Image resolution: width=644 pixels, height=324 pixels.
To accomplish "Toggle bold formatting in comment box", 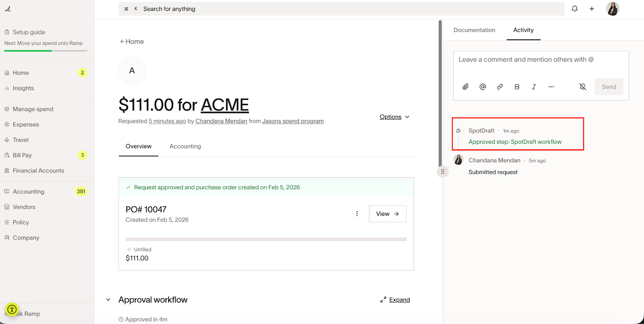I will coord(517,87).
